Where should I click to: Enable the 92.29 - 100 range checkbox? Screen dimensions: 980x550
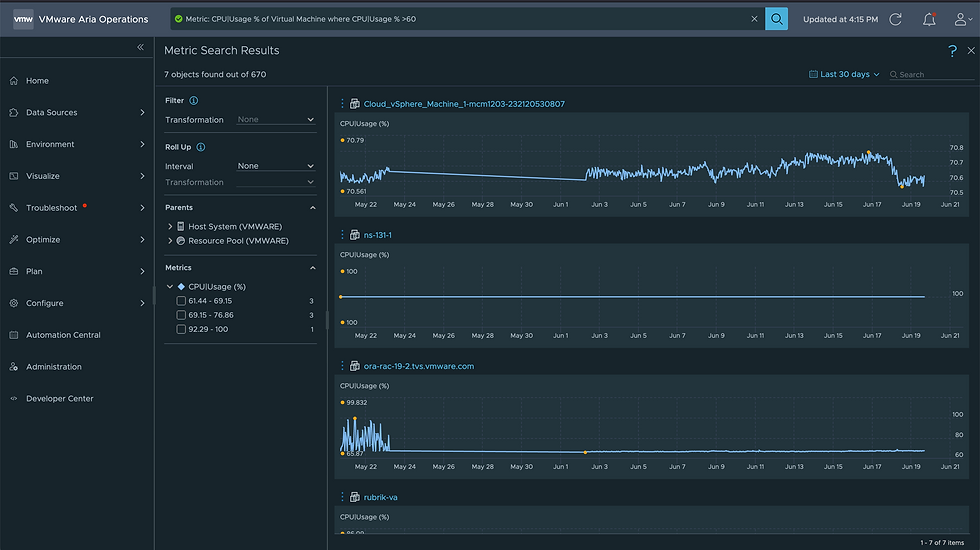181,329
